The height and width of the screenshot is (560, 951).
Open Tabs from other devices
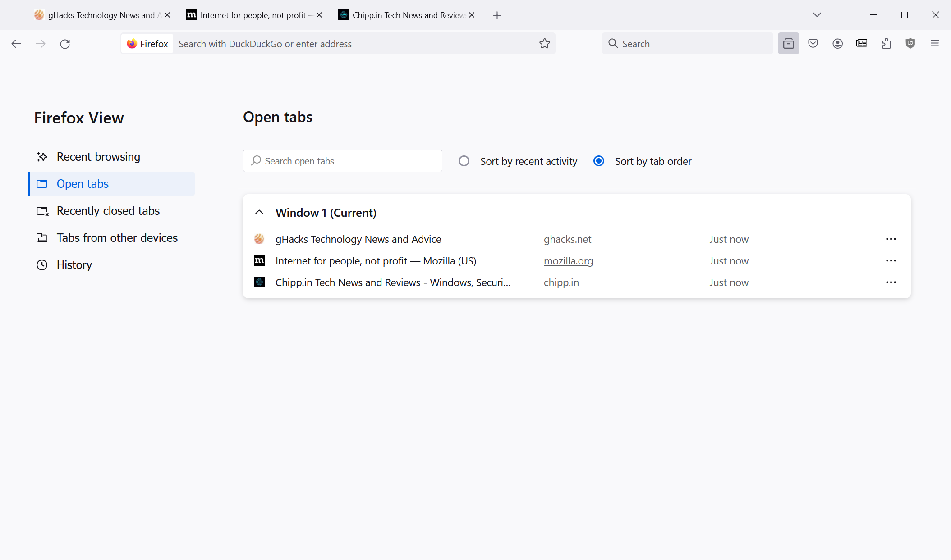pos(112,238)
